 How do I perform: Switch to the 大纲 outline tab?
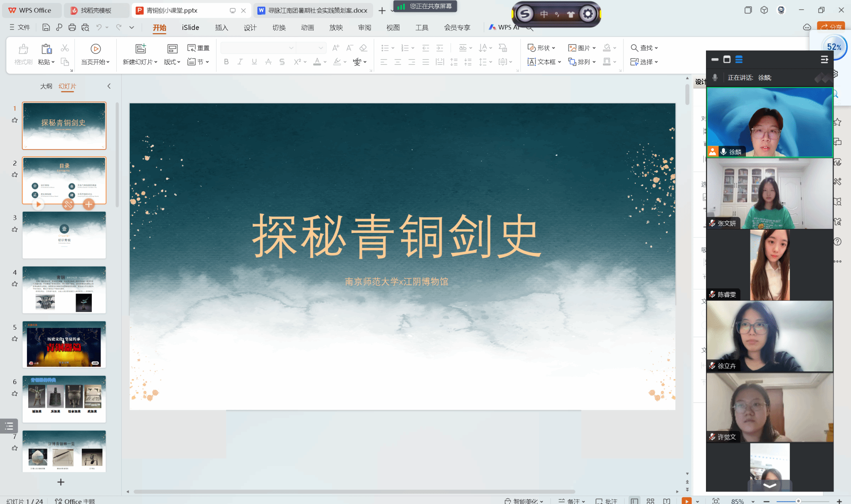[x=46, y=86]
